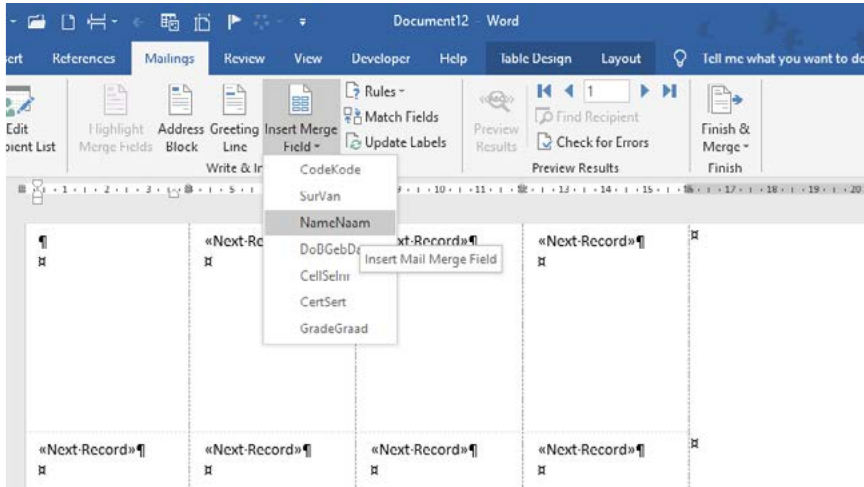Switch to the table Layout tab
This screenshot has height=487, width=864.
[621, 58]
